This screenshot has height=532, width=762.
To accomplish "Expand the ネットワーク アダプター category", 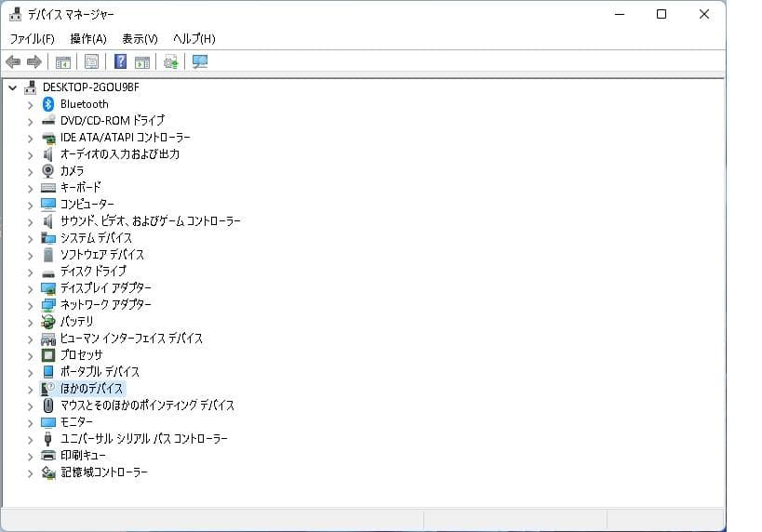I will tap(30, 306).
